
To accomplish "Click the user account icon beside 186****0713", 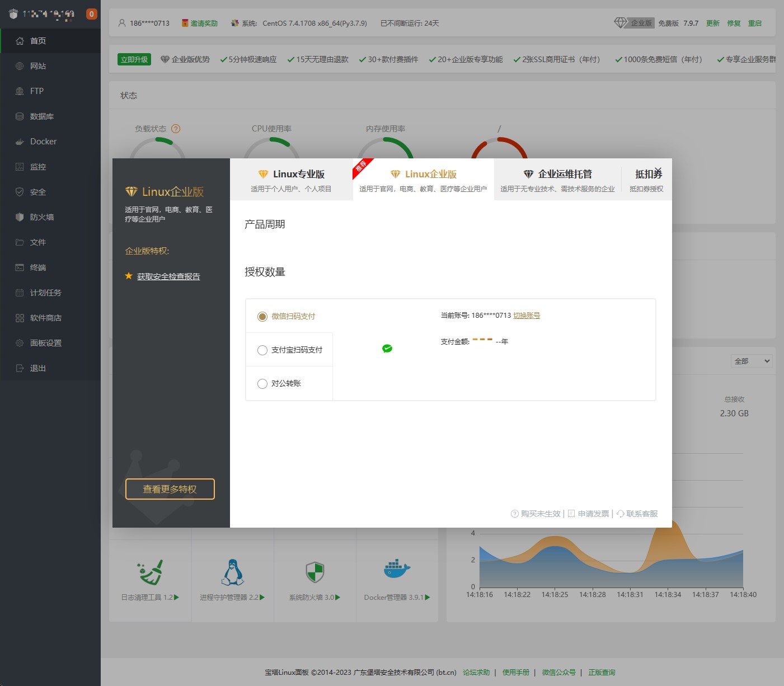I will 122,23.
